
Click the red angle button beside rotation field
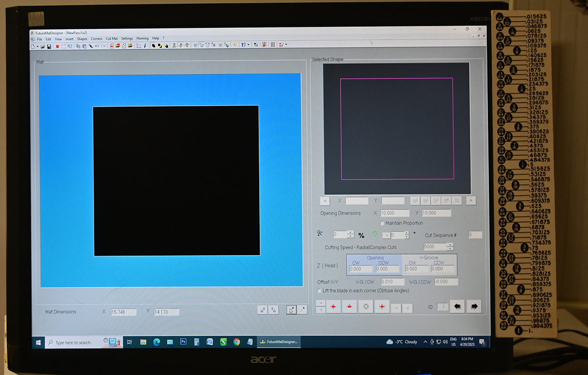[x=387, y=235]
